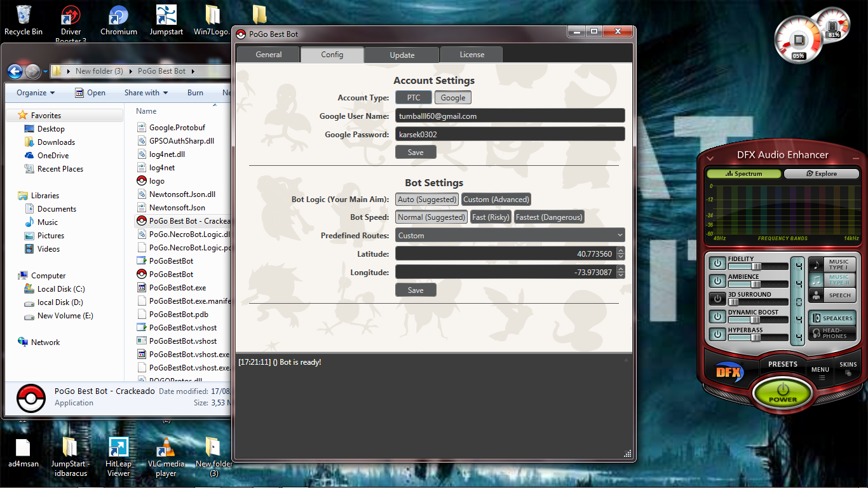Switch to the License tab

pos(472,55)
